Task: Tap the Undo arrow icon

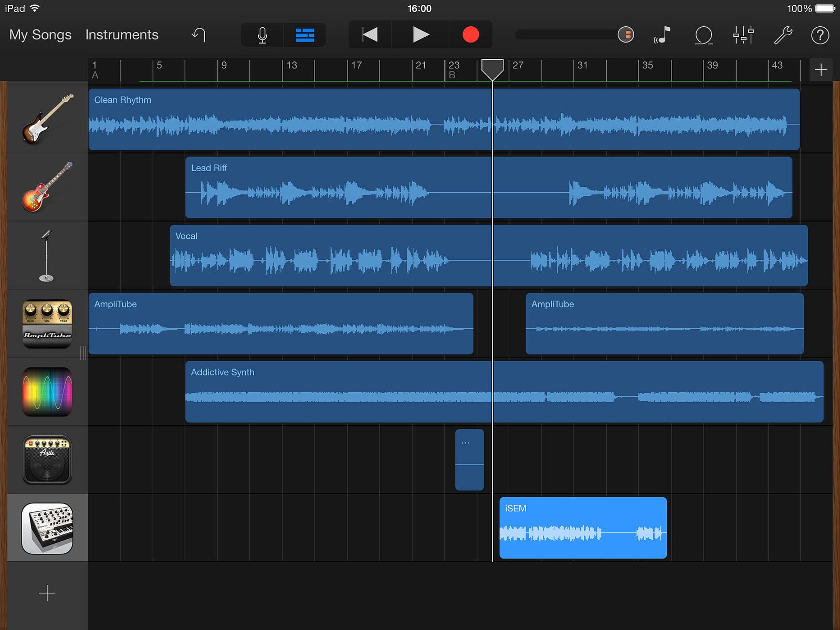Action: pos(198,35)
